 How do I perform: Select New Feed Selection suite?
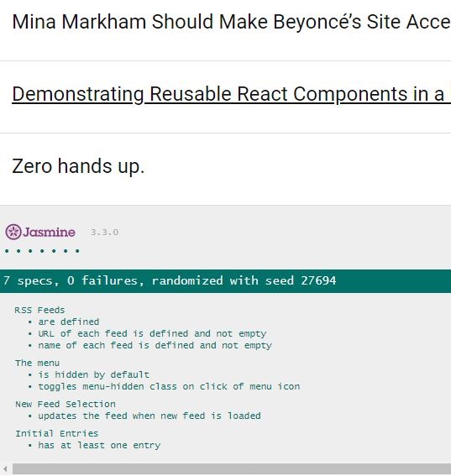(66, 404)
